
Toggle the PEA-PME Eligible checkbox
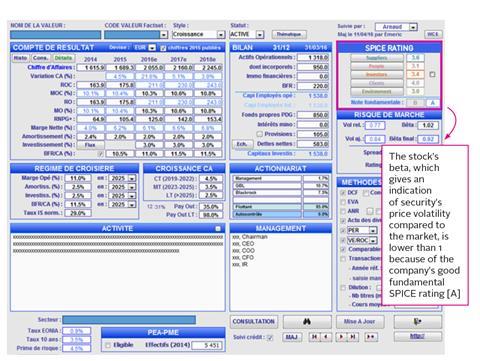pos(108,345)
